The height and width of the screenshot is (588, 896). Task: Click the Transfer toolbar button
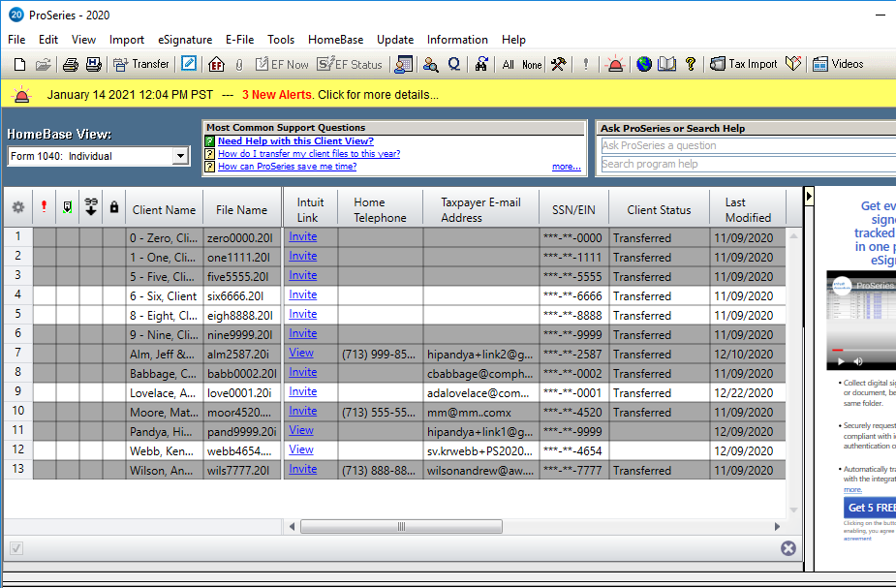[141, 64]
